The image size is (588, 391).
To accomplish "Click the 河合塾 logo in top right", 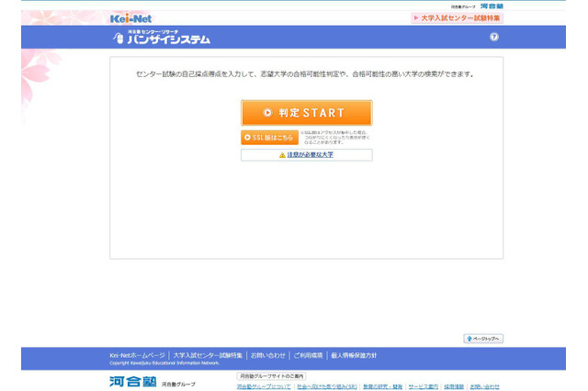I will [x=492, y=6].
